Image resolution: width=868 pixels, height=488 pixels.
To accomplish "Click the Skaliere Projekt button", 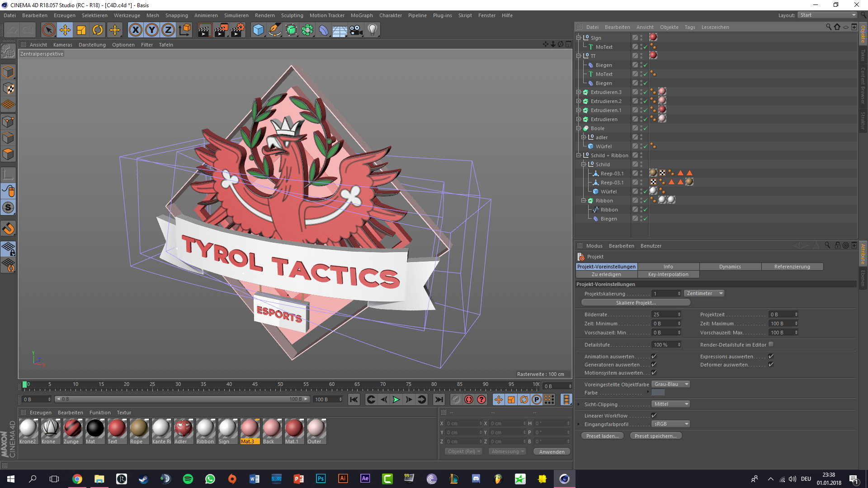I will pyautogui.click(x=635, y=303).
